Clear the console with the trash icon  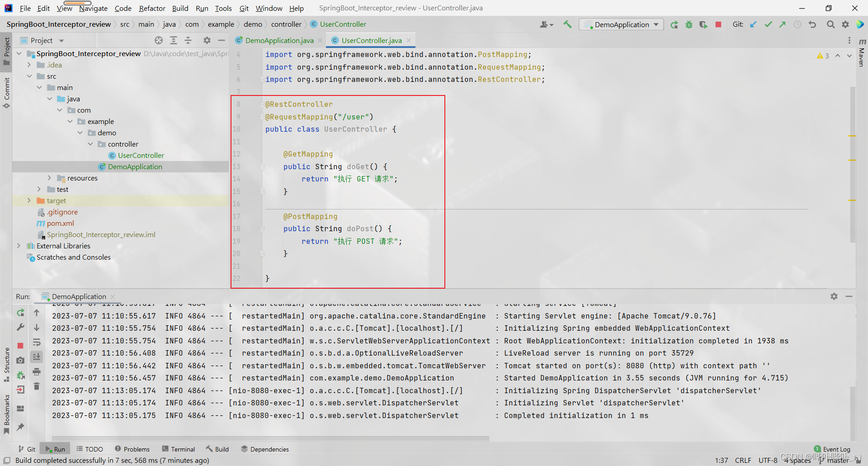pos(37,386)
